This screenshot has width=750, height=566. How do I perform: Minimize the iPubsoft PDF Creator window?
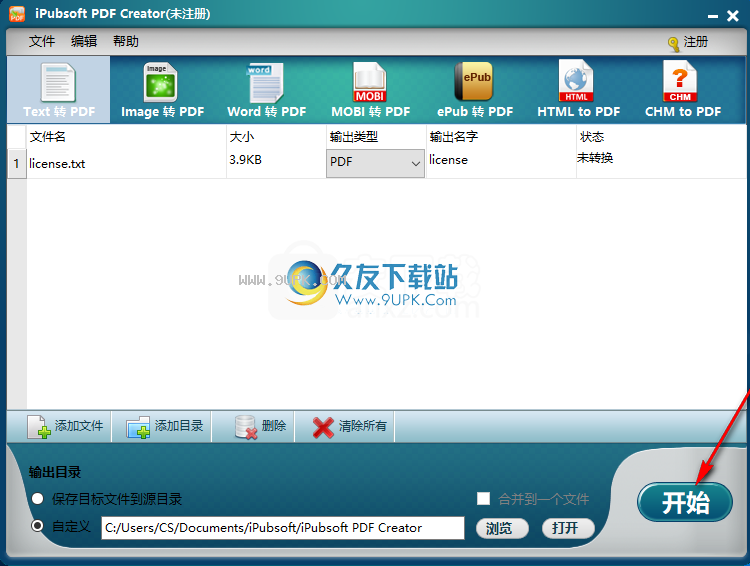tap(713, 16)
